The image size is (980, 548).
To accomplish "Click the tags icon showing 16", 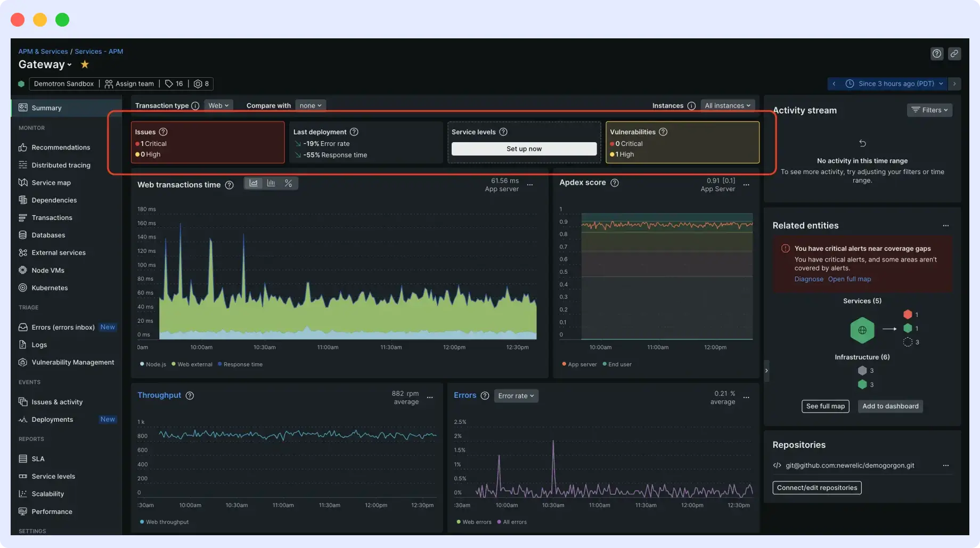I will pyautogui.click(x=174, y=84).
